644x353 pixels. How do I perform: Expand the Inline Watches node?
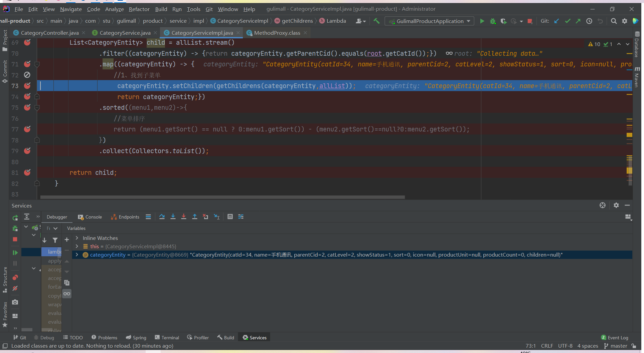pyautogui.click(x=77, y=238)
